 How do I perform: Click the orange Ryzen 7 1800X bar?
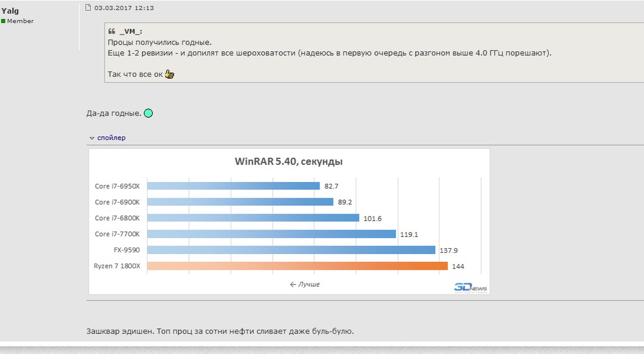point(297,266)
